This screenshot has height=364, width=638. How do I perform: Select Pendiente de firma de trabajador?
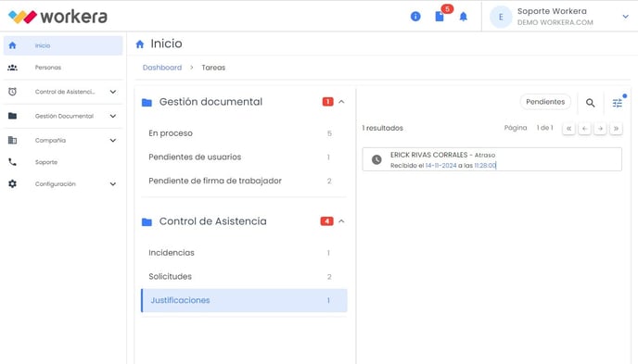(244, 181)
